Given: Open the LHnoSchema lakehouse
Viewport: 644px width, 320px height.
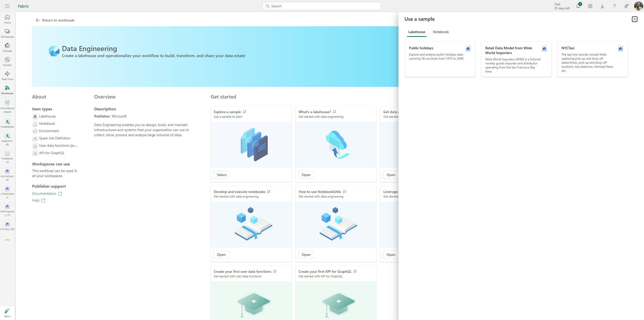Looking at the screenshot, I should [x=7, y=192].
